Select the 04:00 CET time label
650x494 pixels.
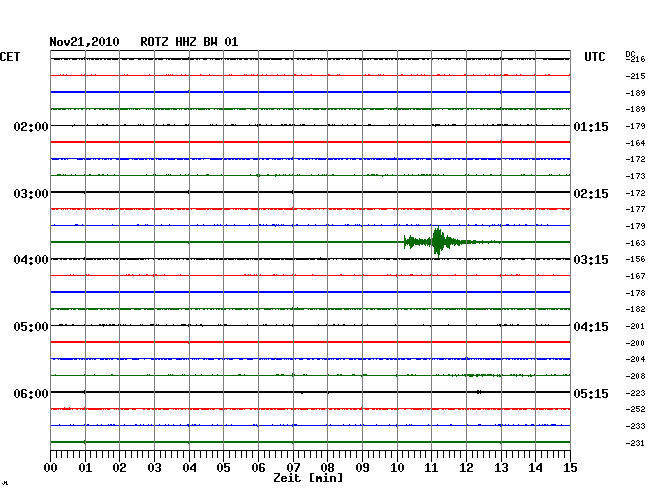31,260
